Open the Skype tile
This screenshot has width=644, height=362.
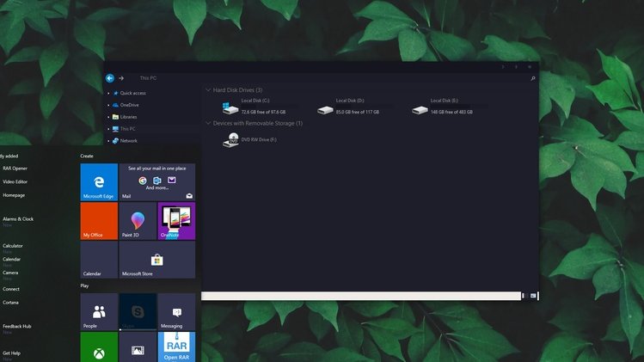[x=138, y=312]
